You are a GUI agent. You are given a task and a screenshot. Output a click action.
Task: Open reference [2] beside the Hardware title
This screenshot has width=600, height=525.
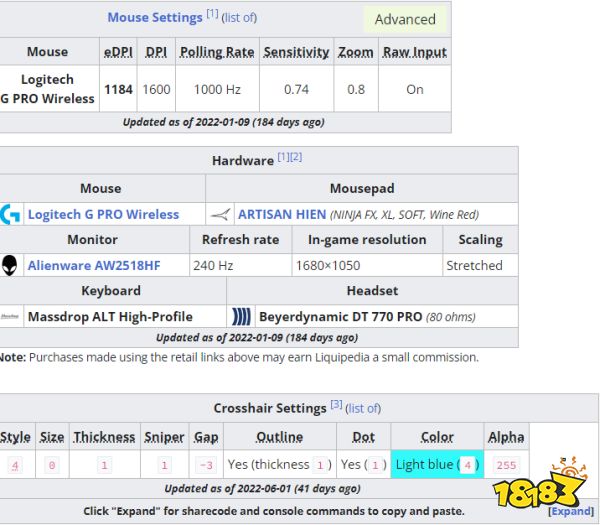point(296,157)
